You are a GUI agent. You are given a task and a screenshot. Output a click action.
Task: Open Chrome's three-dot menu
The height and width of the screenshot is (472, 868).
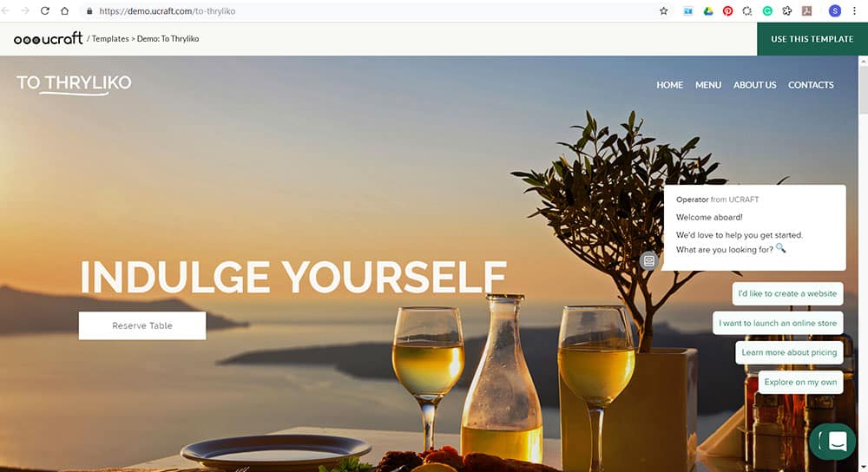coord(854,11)
